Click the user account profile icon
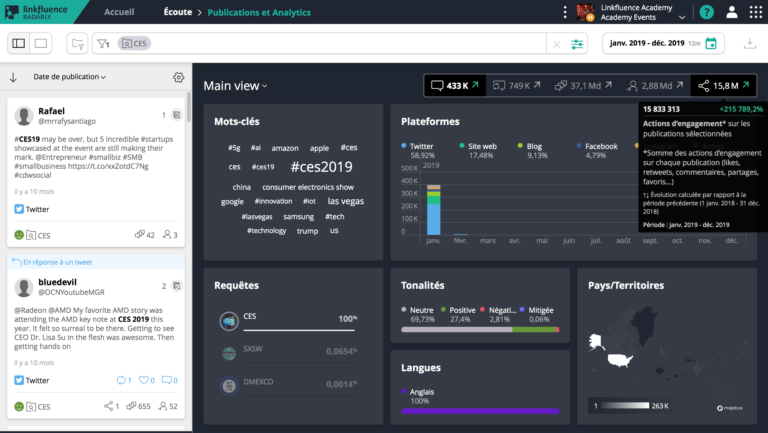This screenshot has width=768, height=433. [730, 12]
